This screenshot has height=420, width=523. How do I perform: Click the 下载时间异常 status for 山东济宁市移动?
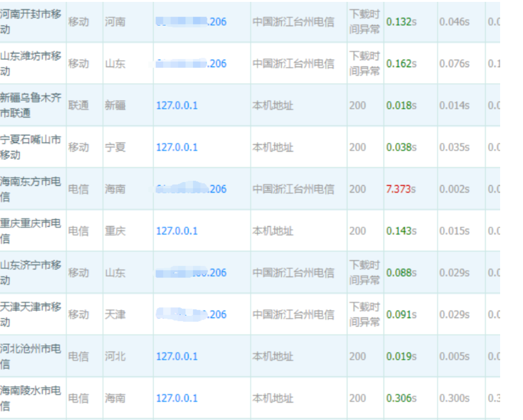[364, 272]
